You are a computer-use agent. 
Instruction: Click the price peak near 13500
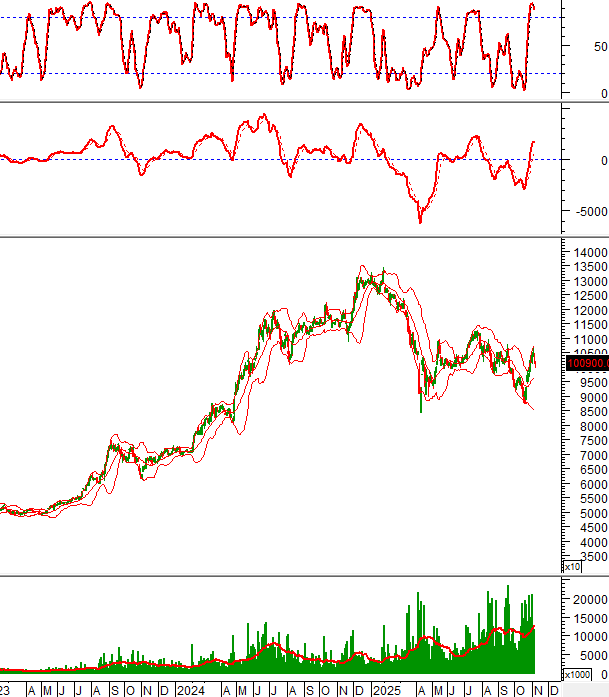(x=361, y=267)
